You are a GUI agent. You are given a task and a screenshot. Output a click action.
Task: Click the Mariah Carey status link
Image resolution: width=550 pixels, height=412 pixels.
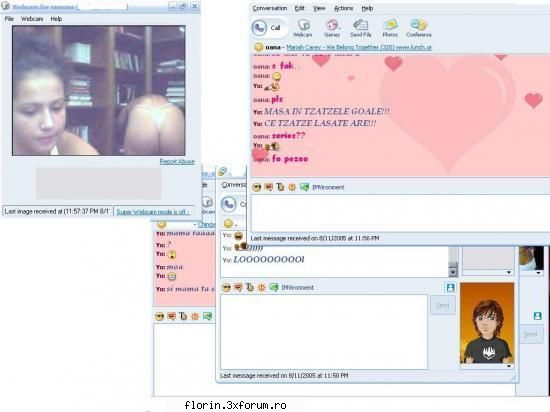pos(359,47)
